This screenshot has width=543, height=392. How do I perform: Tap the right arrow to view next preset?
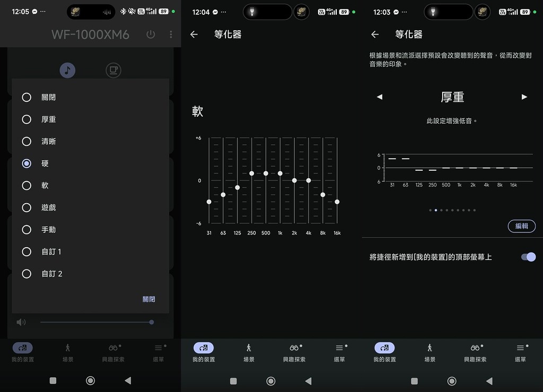click(x=524, y=97)
